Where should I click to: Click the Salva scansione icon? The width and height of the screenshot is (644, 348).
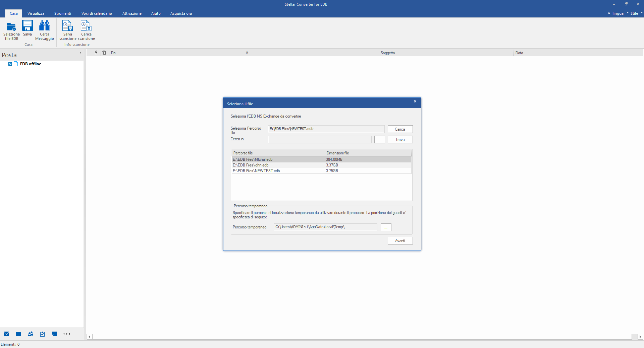68,26
